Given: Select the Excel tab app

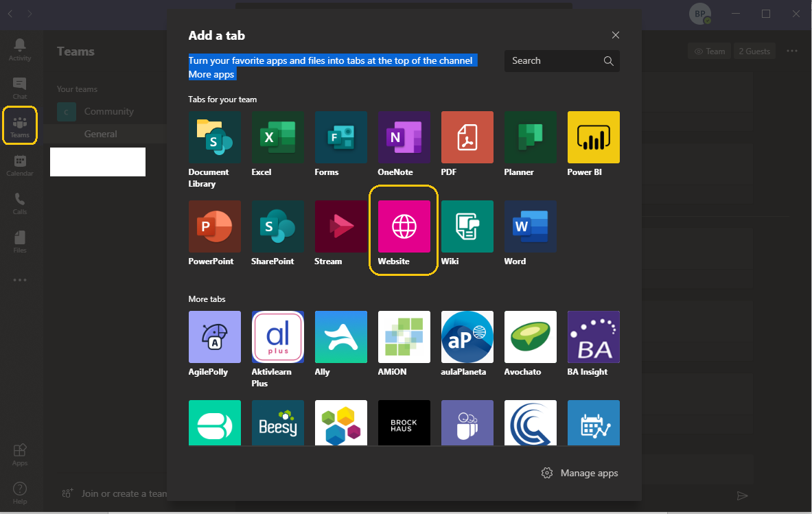Looking at the screenshot, I should tap(277, 137).
